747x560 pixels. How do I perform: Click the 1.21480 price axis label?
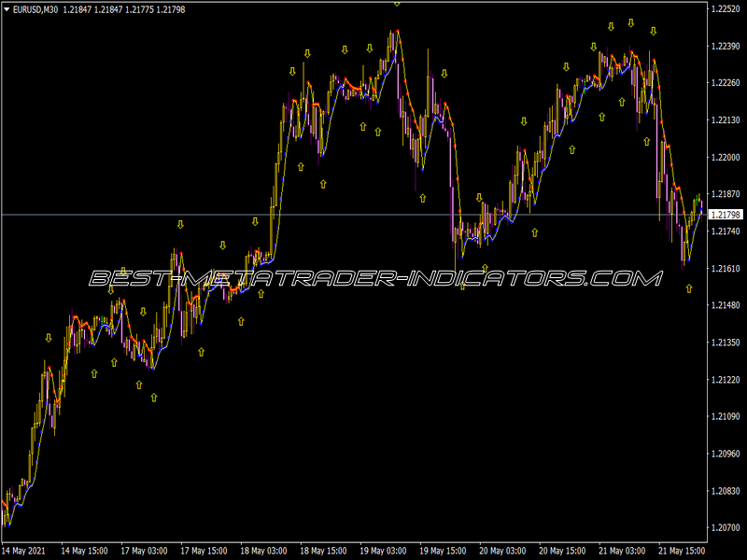pyautogui.click(x=726, y=305)
